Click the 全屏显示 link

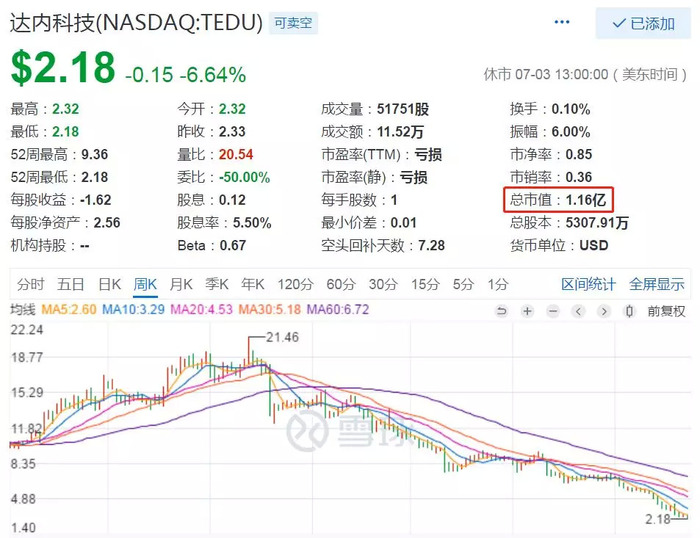pyautogui.click(x=657, y=284)
